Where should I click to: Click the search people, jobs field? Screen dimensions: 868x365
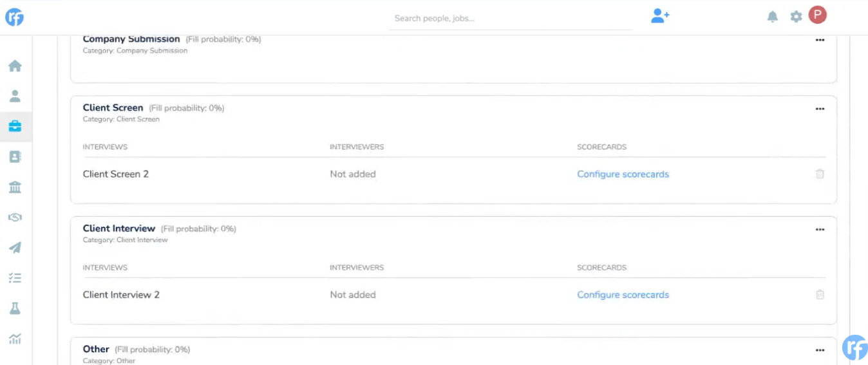click(511, 18)
